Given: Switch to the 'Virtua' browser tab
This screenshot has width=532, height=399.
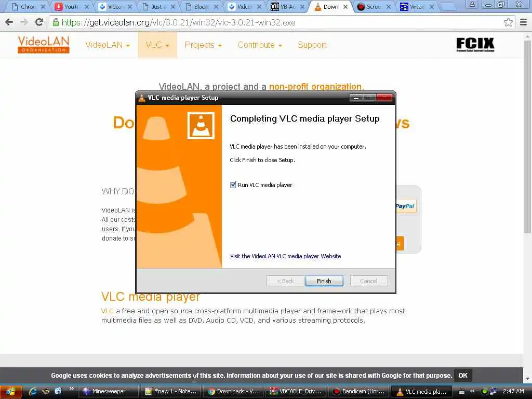Looking at the screenshot, I should point(416,6).
